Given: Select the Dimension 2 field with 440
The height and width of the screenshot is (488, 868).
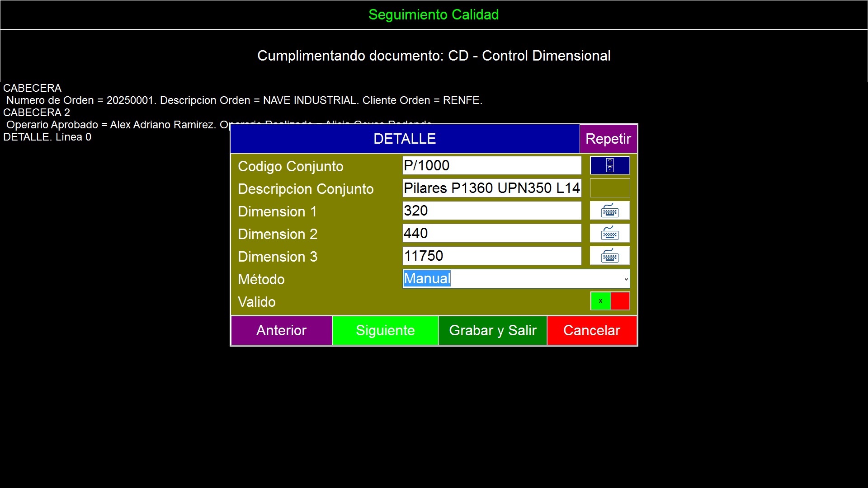Looking at the screenshot, I should click(x=491, y=233).
